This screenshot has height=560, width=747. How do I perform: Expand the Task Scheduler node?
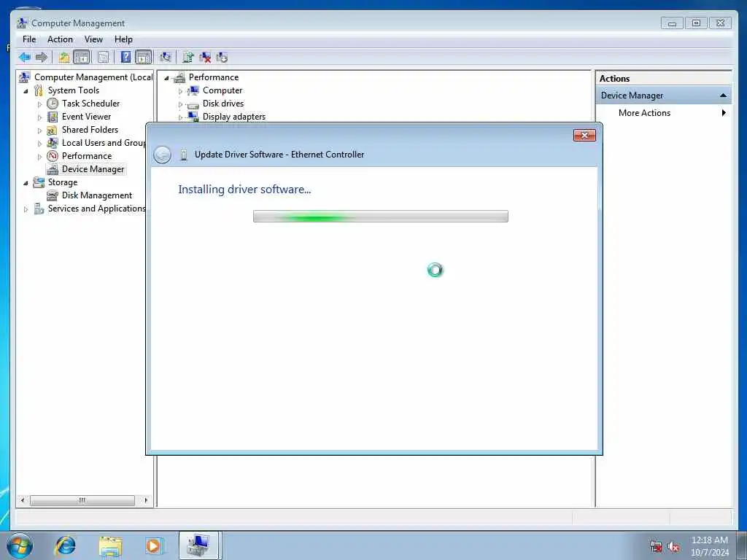click(x=39, y=104)
